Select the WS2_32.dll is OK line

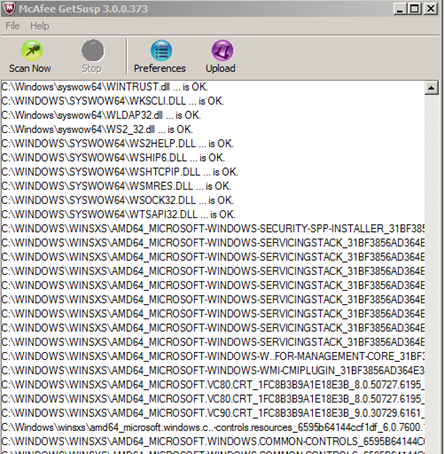pos(97,129)
